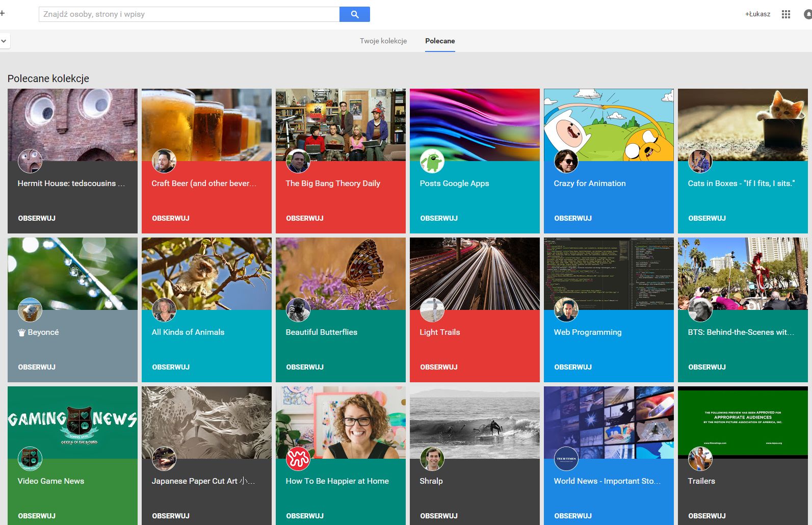812x525 pixels.
Task: Click the Big Bang Theory Daily owner avatar
Action: tap(298, 161)
